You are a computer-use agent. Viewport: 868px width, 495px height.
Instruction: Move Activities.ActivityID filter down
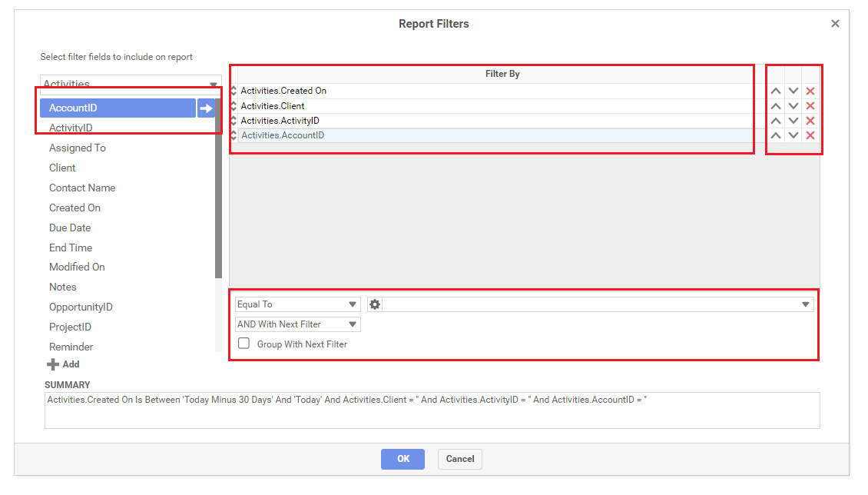793,121
